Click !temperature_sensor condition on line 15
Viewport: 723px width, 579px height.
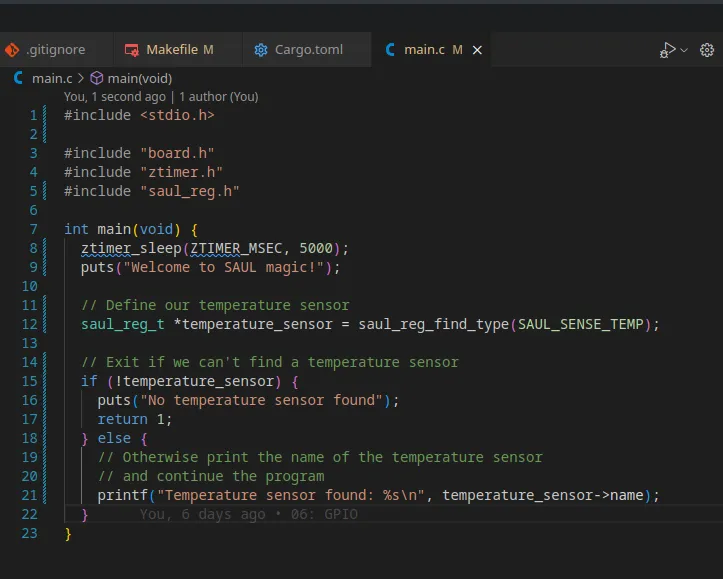(x=194, y=381)
